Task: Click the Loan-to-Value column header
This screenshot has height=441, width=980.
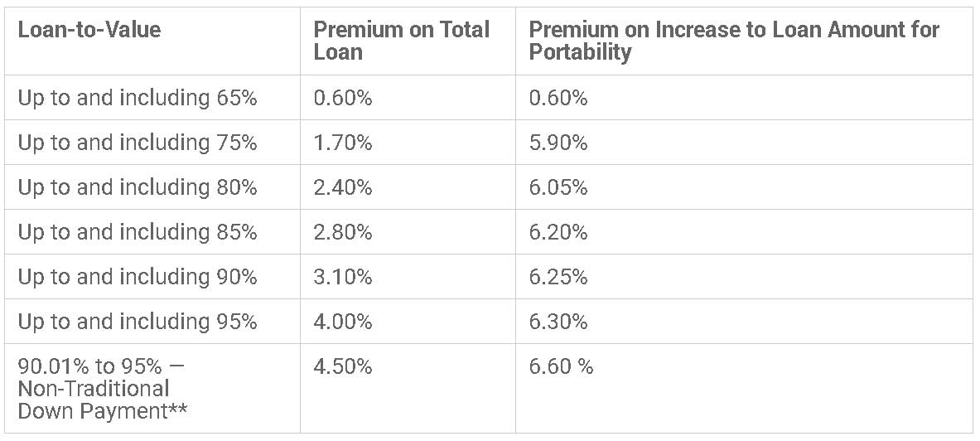Action: pos(89,31)
